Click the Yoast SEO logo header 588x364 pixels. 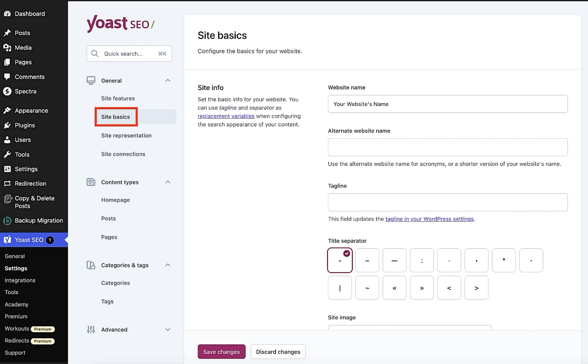[120, 24]
